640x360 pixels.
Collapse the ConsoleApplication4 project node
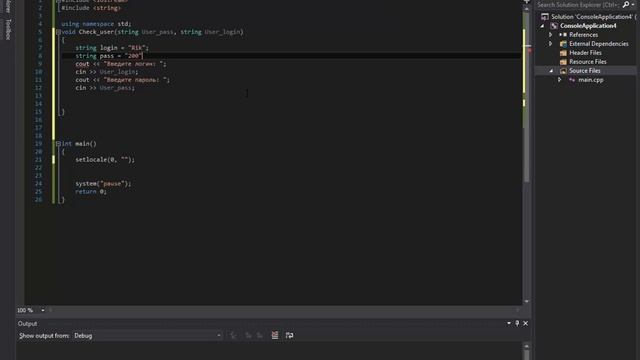point(542,26)
